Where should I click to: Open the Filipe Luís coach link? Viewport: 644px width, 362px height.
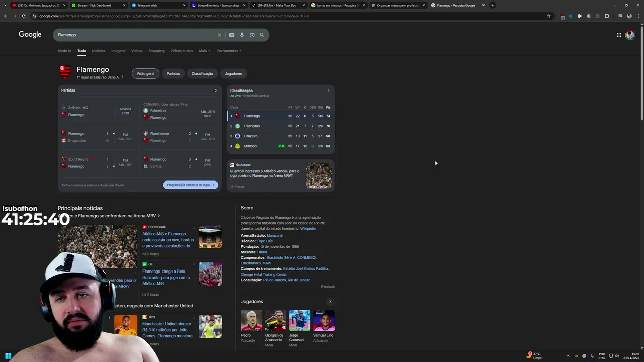(x=265, y=241)
